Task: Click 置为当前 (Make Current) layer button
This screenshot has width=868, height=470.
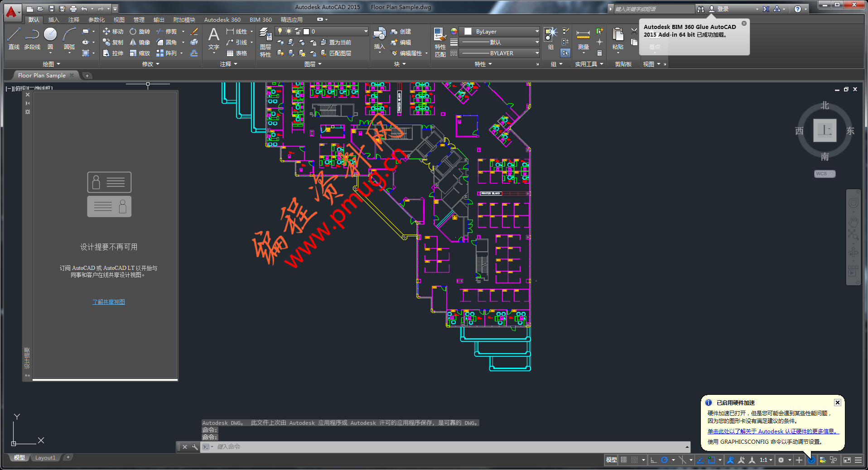Action: (x=336, y=42)
